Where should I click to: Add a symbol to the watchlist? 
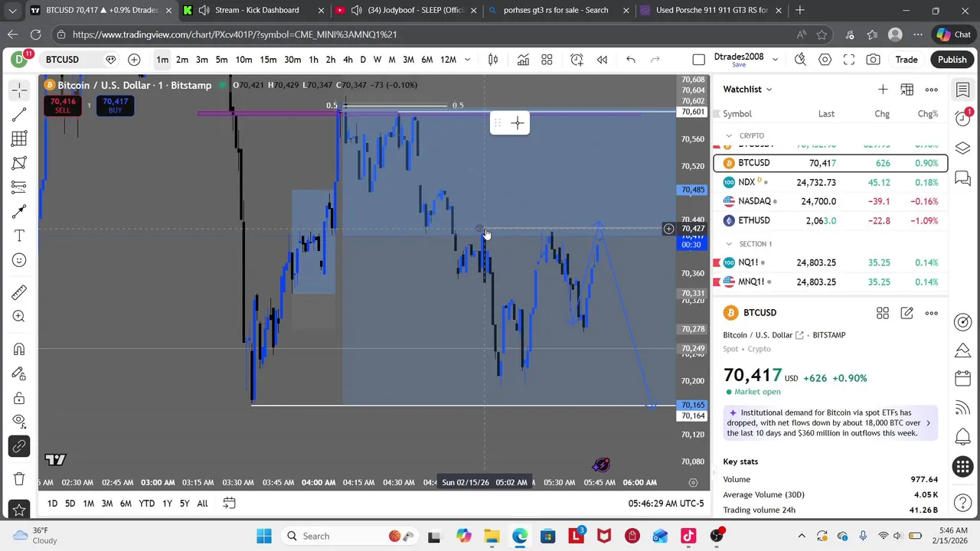883,90
